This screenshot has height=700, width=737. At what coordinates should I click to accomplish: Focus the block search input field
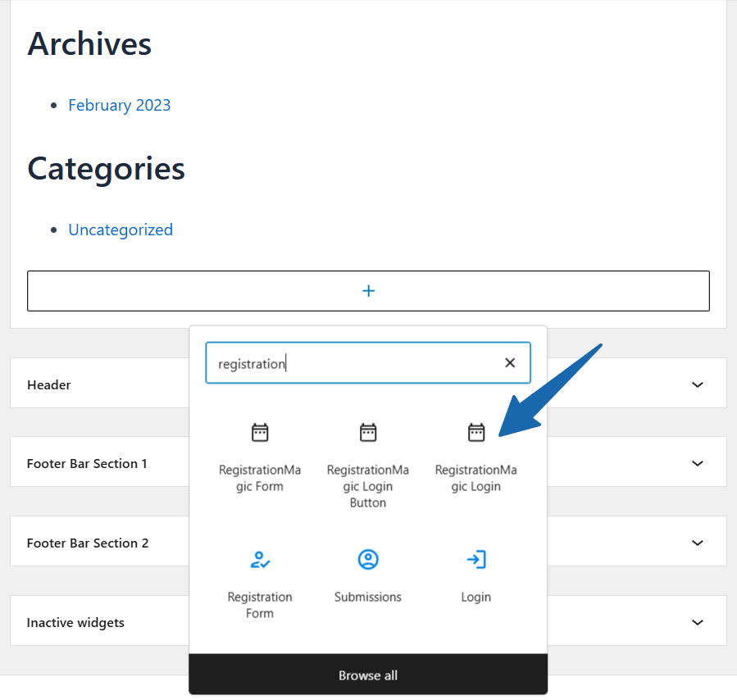pos(353,363)
